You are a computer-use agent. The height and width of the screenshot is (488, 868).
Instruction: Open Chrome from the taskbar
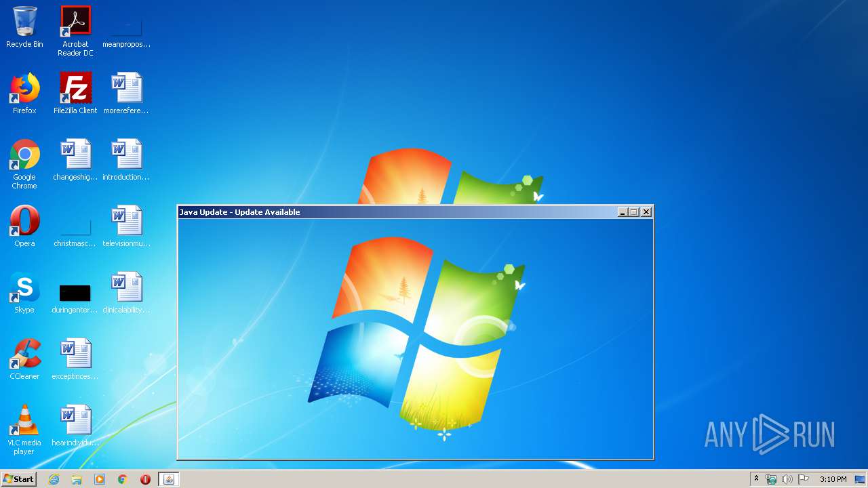point(123,479)
